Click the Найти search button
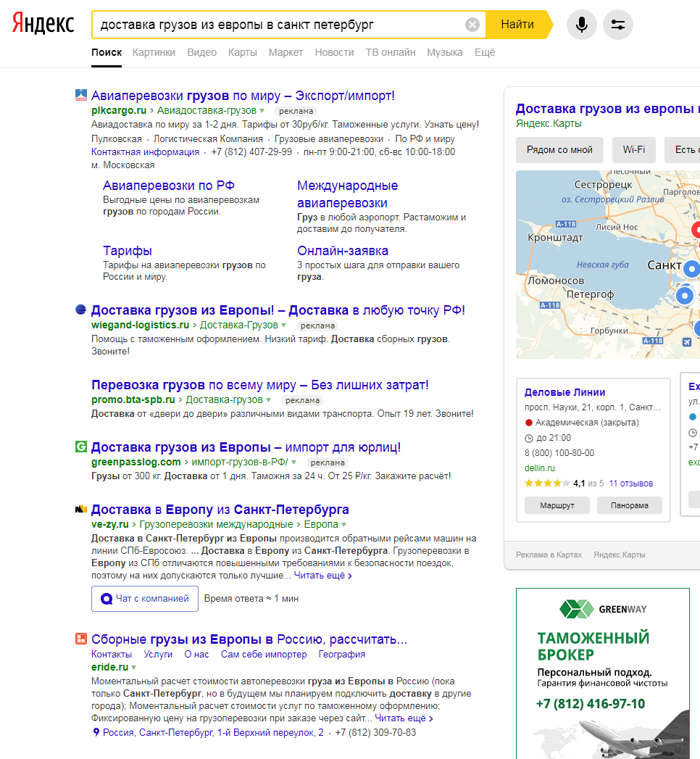The height and width of the screenshot is (759, 700). [x=517, y=25]
